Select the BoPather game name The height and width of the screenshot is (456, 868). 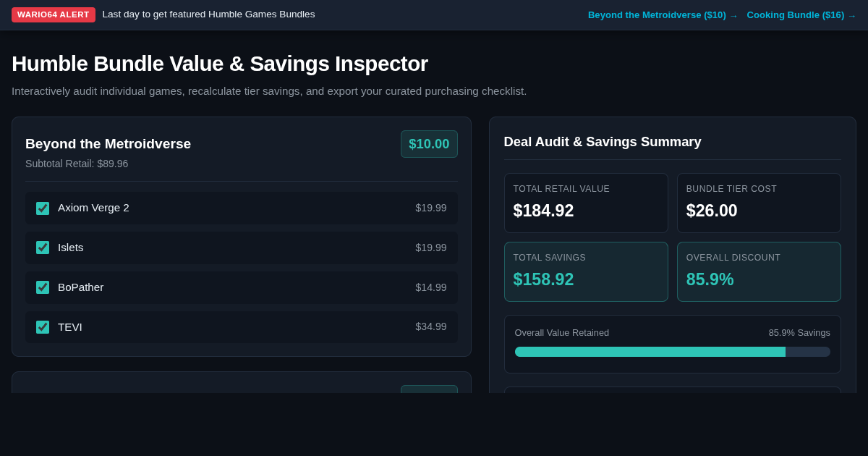click(x=81, y=287)
